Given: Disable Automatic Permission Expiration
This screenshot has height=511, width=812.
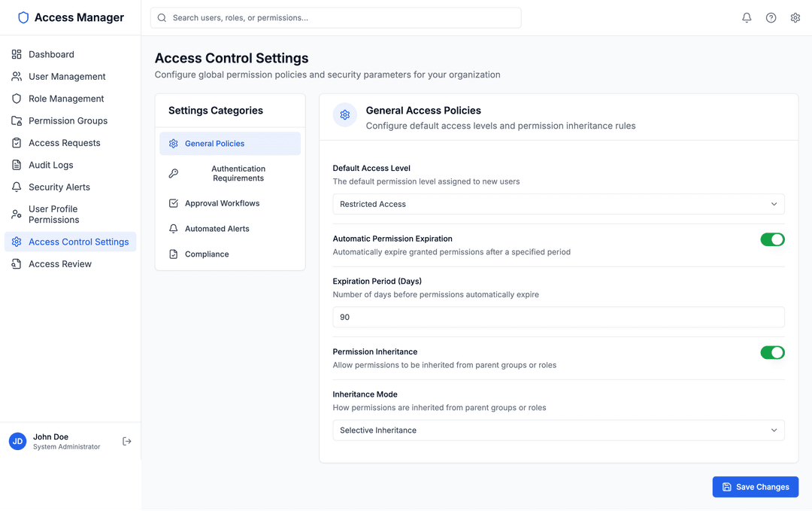Looking at the screenshot, I should point(772,238).
